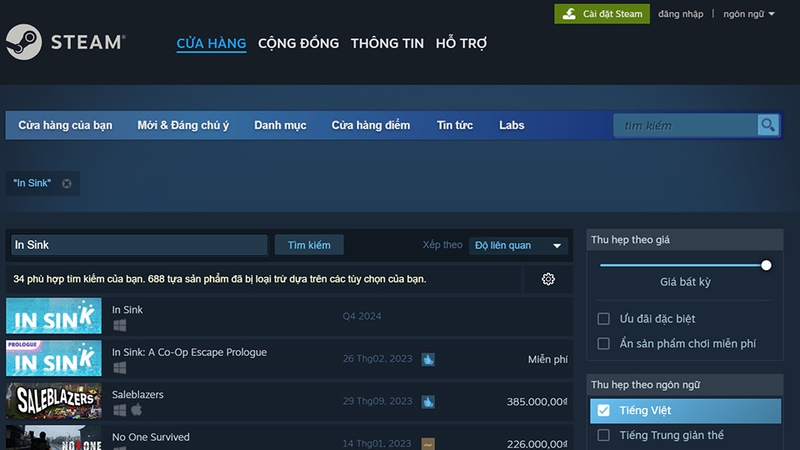The image size is (800, 450).
Task: Open Cửa hàng điểm tab
Action: tap(371, 126)
